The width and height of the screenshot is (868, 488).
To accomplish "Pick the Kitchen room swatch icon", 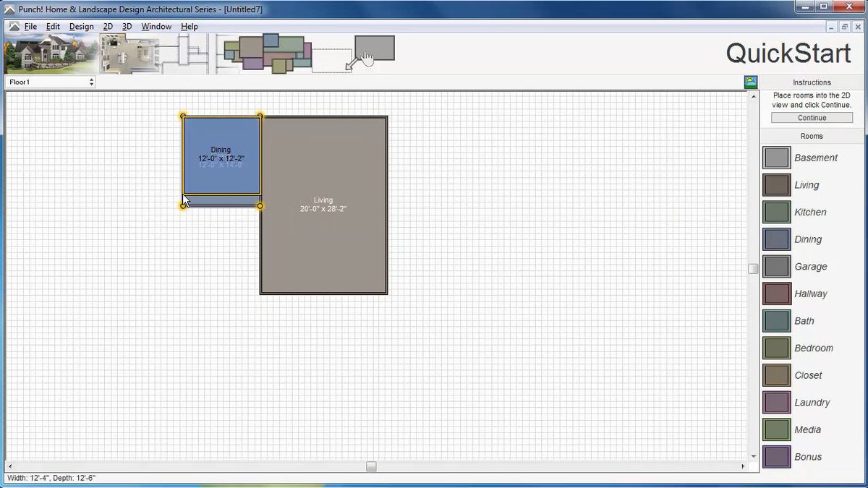I will [x=776, y=212].
